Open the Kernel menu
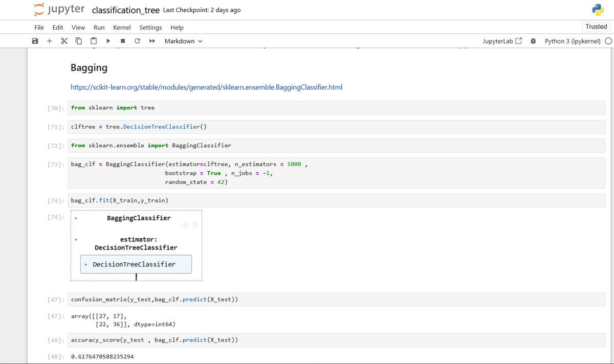 122,28
